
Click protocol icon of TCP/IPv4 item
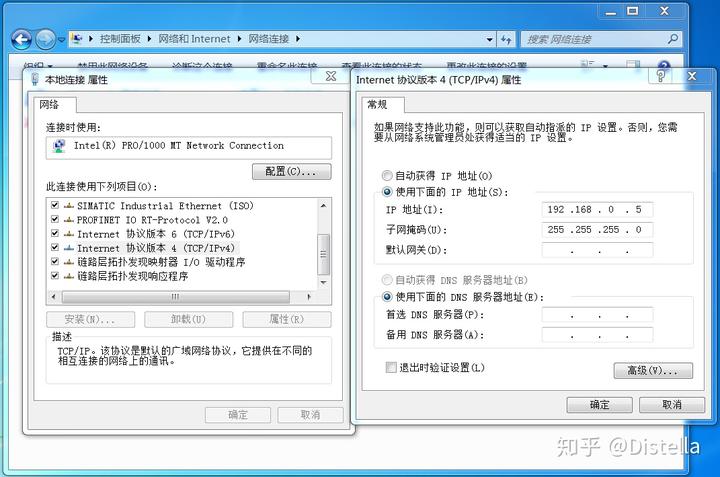coord(69,248)
